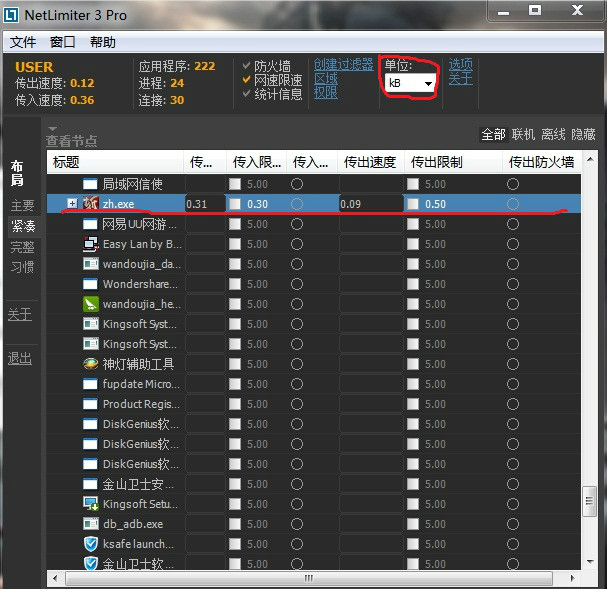Click the Product Regis... row icon
Screen dimensions: 607x589
tap(90, 404)
